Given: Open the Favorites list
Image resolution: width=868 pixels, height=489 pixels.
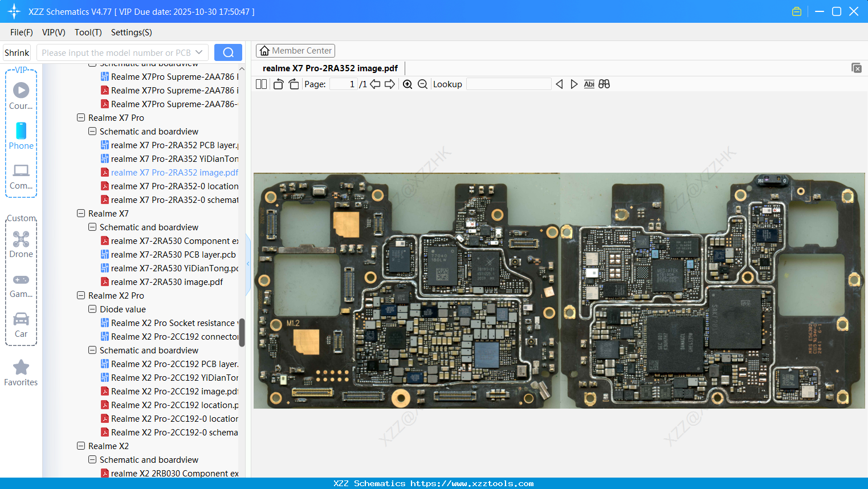Looking at the screenshot, I should pyautogui.click(x=21, y=373).
